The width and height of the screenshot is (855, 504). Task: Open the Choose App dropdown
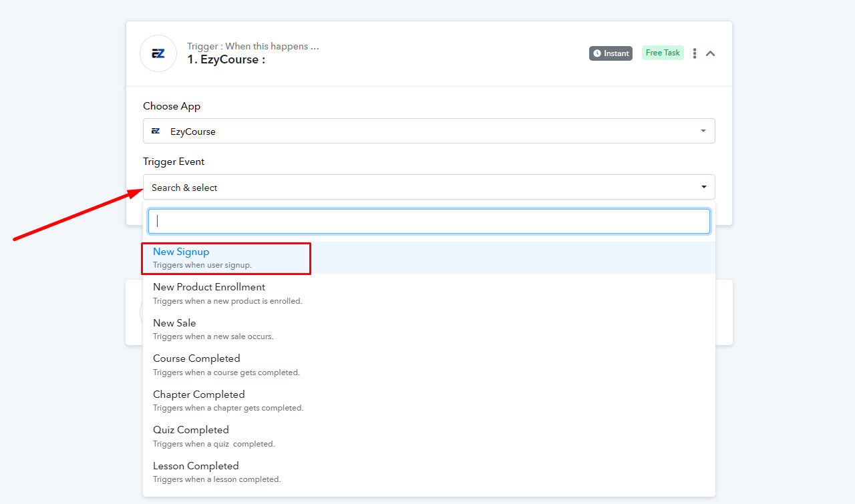[429, 131]
